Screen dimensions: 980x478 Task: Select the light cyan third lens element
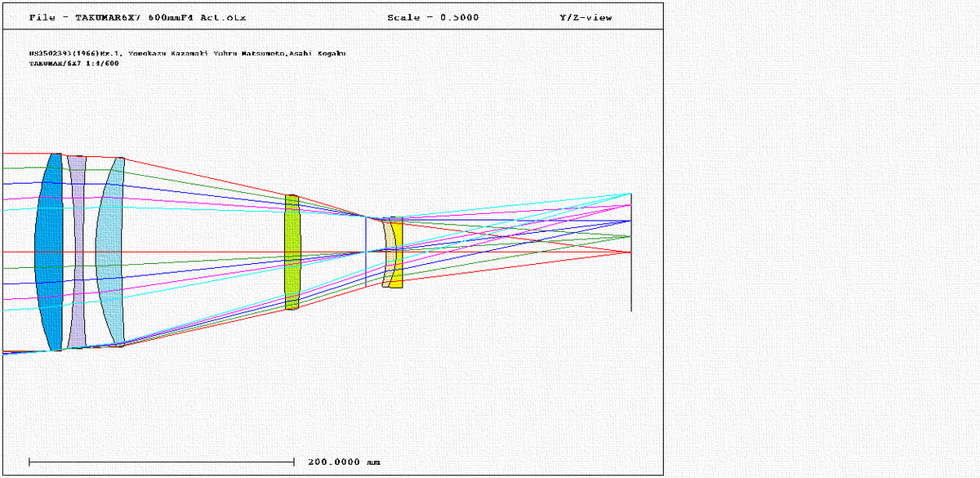pos(109,252)
